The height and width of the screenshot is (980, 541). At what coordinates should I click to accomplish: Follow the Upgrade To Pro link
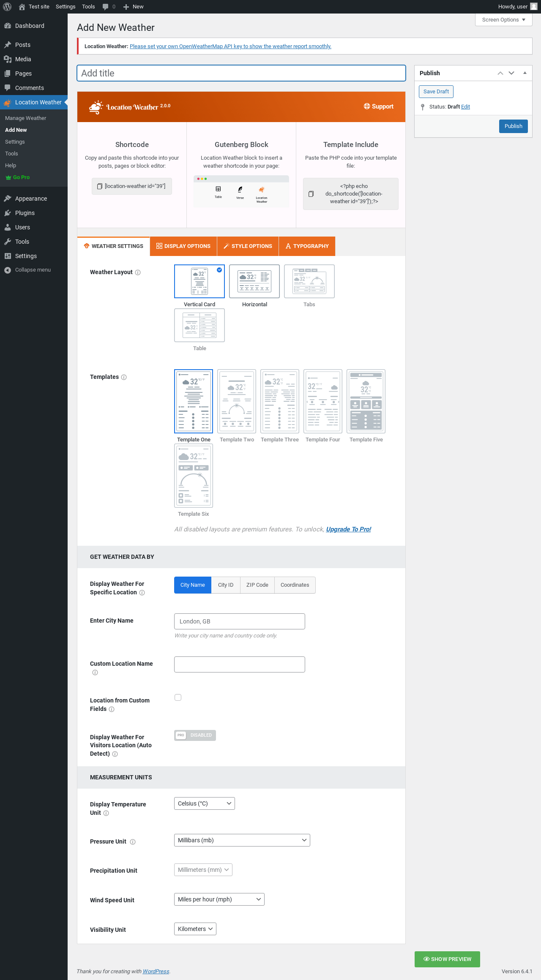pyautogui.click(x=348, y=529)
